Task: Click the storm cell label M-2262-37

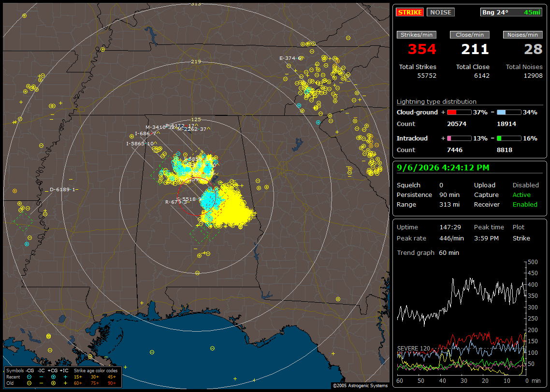Action: (192, 129)
